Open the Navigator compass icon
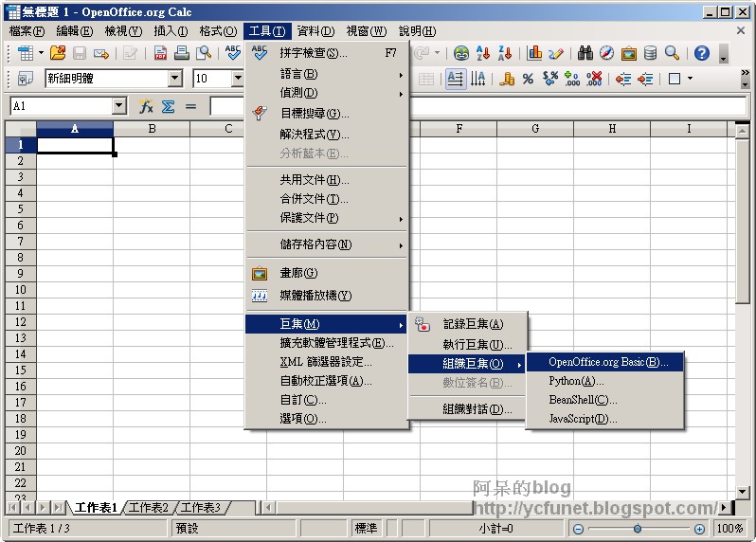The width and height of the screenshot is (756, 542). (x=607, y=53)
